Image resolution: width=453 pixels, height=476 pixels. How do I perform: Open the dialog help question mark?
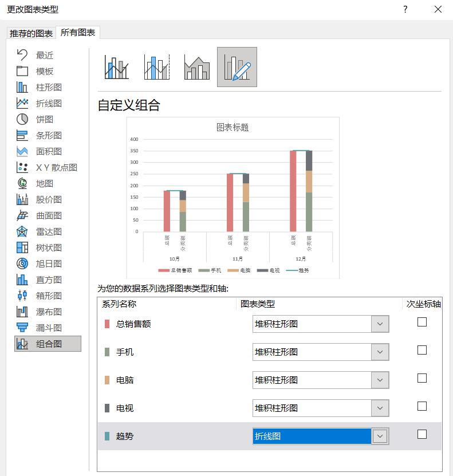pos(405,9)
